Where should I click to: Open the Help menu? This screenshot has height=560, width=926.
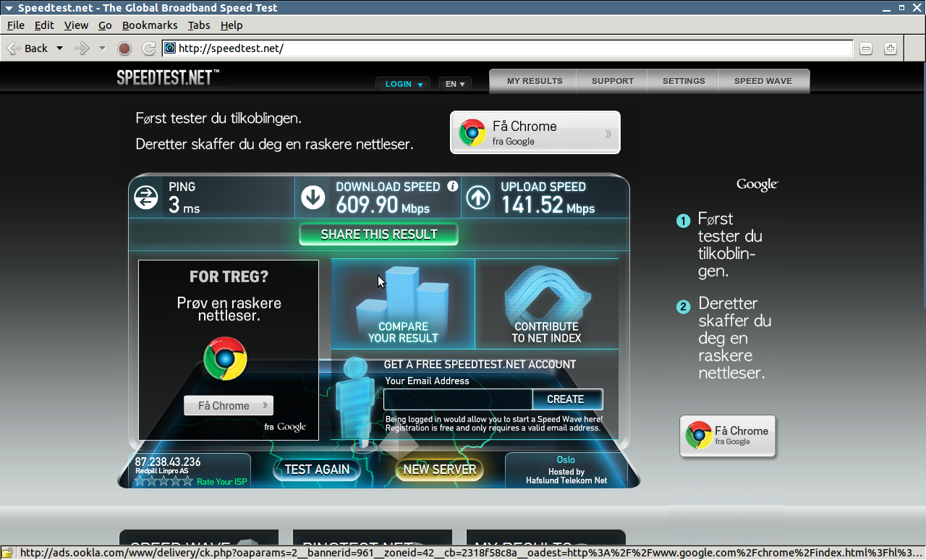tap(231, 25)
